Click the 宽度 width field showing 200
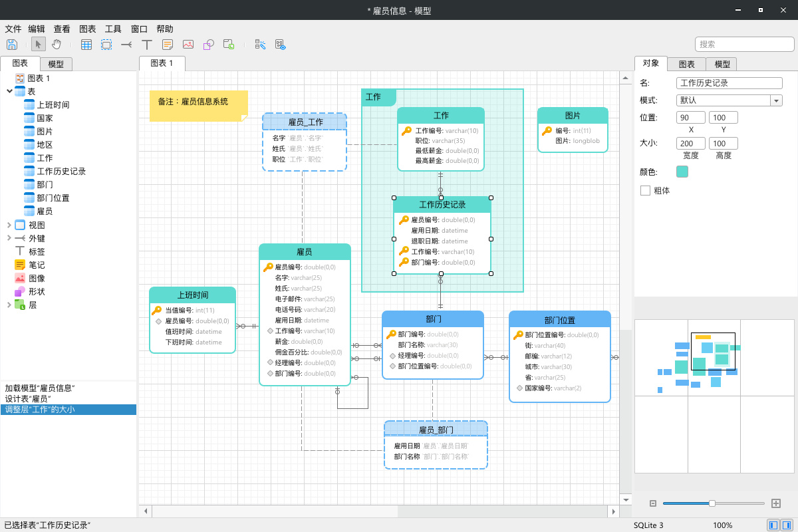This screenshot has height=532, width=798. coord(691,144)
